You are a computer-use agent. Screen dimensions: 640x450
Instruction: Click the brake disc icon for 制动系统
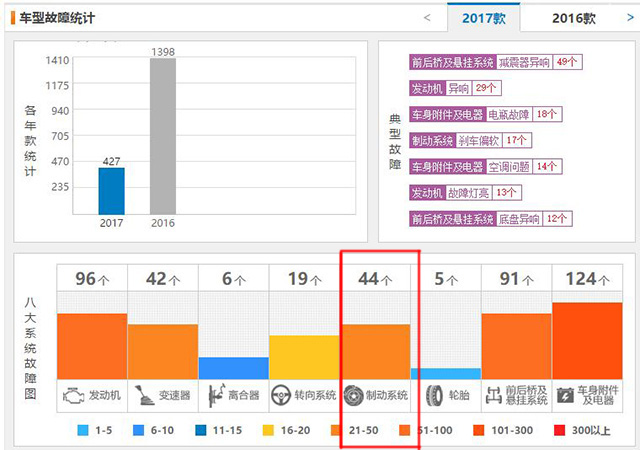[x=353, y=395]
